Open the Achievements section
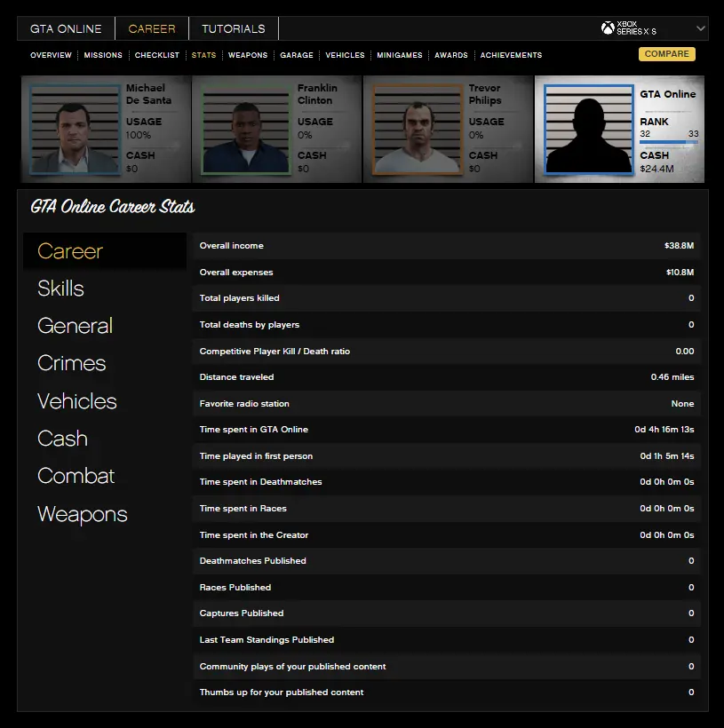 point(511,55)
